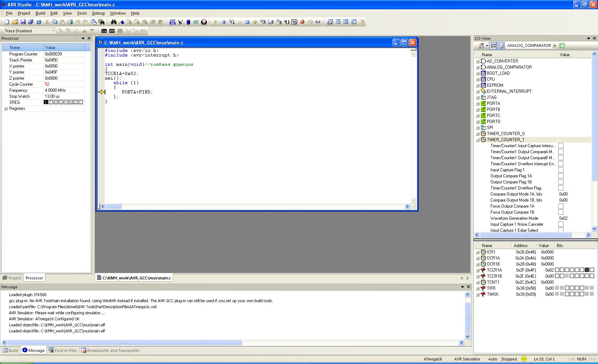
Task: Click the Stop Debugging blue square
Action: (224, 22)
